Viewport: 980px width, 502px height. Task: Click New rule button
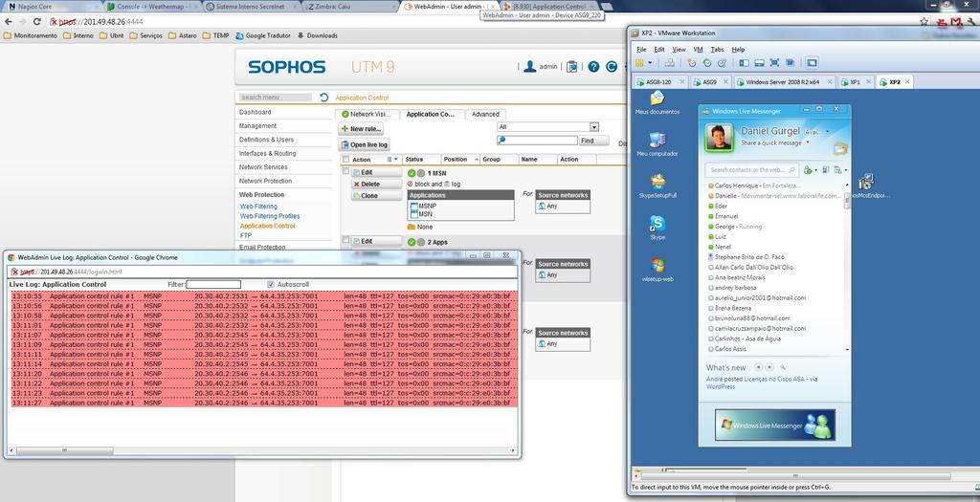[x=361, y=129]
